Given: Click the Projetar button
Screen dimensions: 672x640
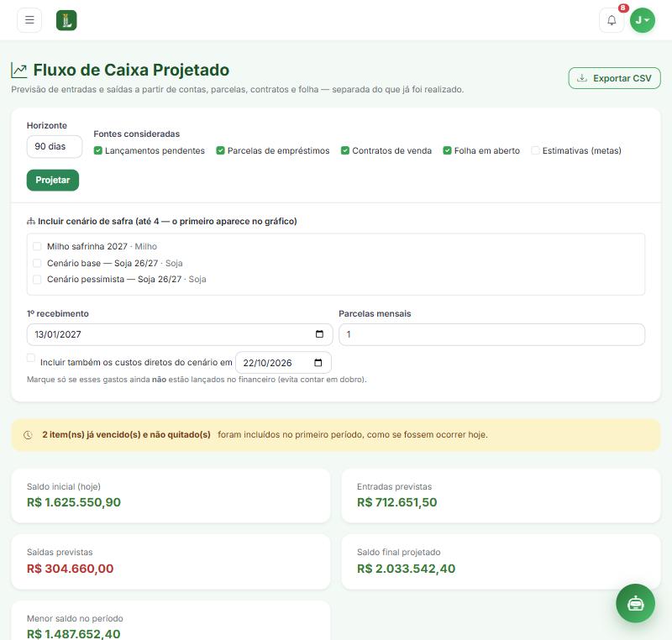Looking at the screenshot, I should pos(53,180).
